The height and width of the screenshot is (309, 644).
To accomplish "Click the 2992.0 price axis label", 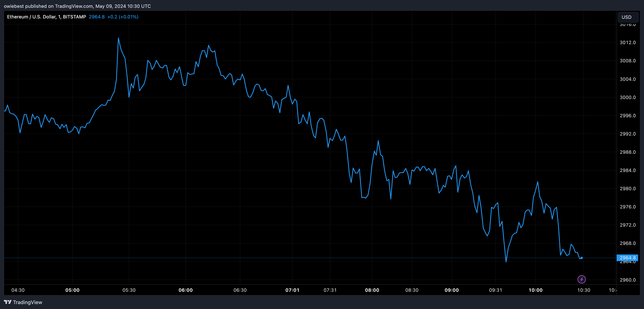I will [x=628, y=134].
